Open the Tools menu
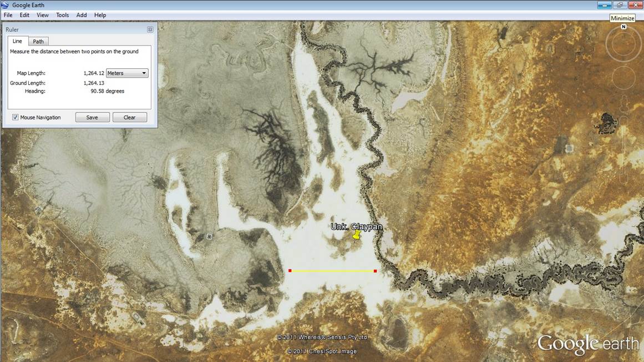Image resolution: width=644 pixels, height=362 pixels. coord(62,15)
